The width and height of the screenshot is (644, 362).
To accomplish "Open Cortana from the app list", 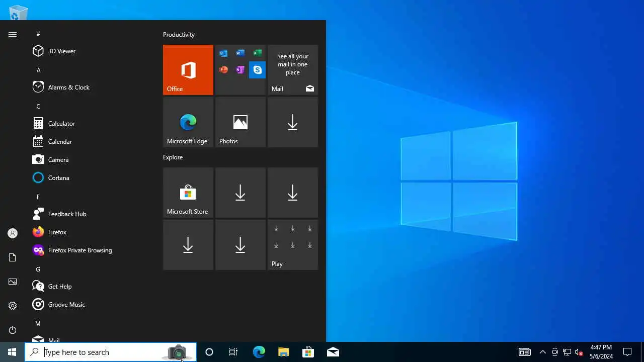I will pos(92,177).
